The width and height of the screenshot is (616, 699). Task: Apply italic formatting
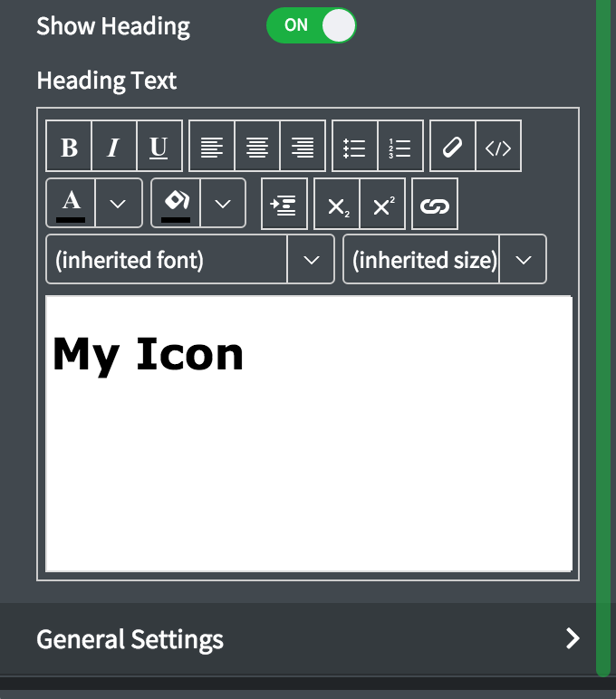coord(114,147)
